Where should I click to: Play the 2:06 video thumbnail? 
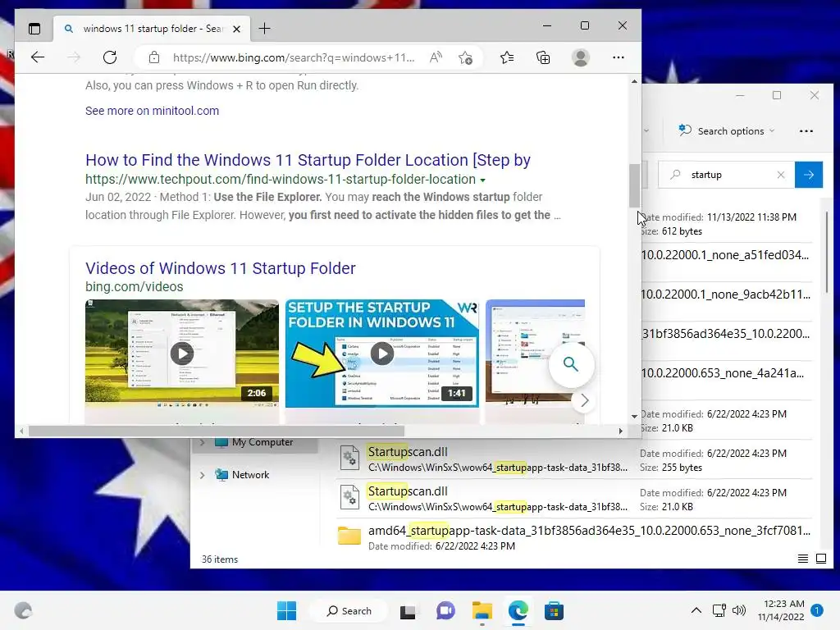click(x=182, y=354)
